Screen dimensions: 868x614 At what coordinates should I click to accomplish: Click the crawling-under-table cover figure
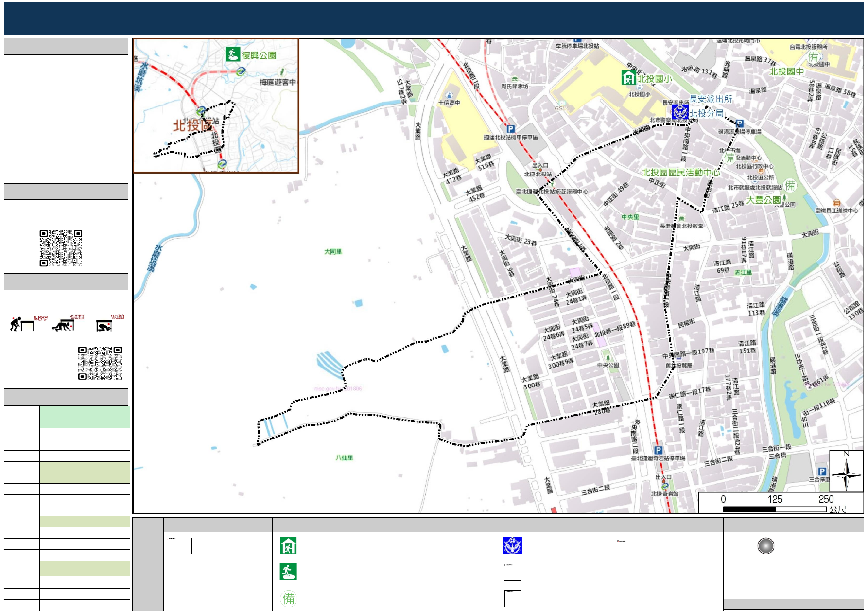pyautogui.click(x=63, y=325)
